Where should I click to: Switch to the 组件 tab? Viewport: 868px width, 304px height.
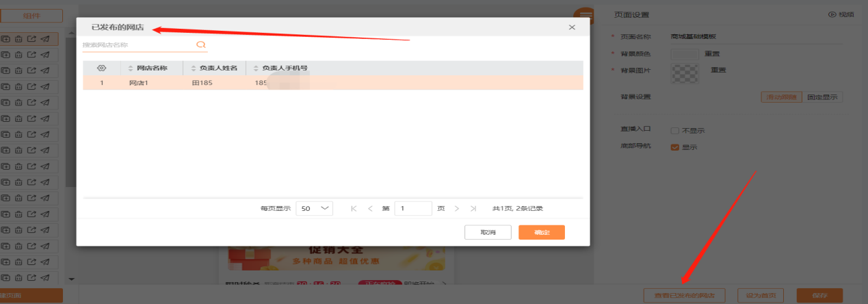[x=31, y=15]
